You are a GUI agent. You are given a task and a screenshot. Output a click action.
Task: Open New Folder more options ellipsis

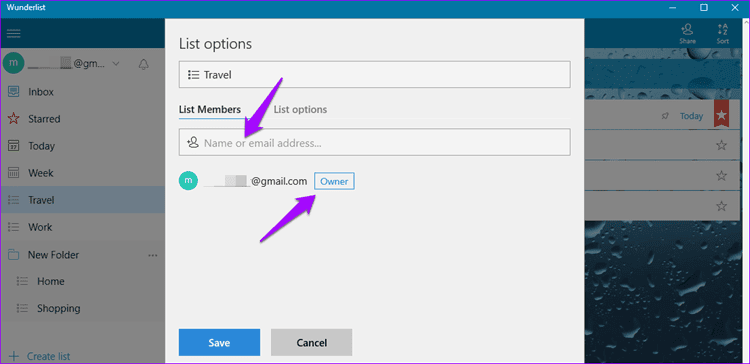tap(153, 255)
